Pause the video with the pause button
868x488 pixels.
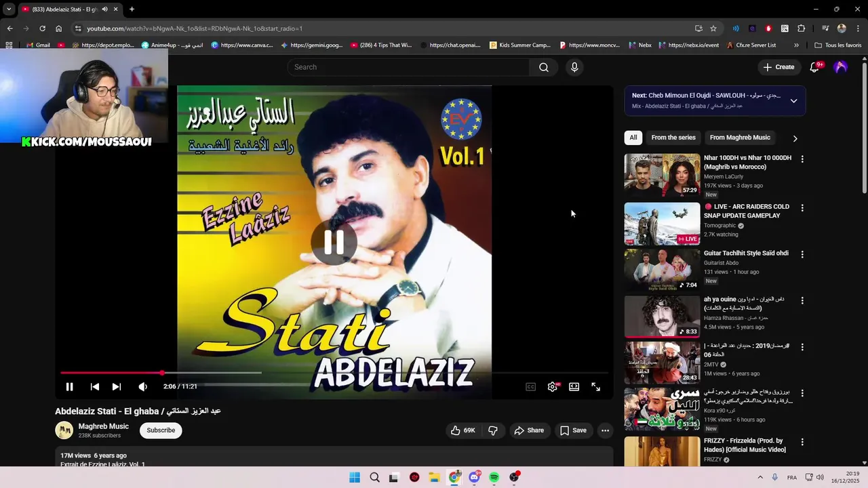click(x=69, y=386)
